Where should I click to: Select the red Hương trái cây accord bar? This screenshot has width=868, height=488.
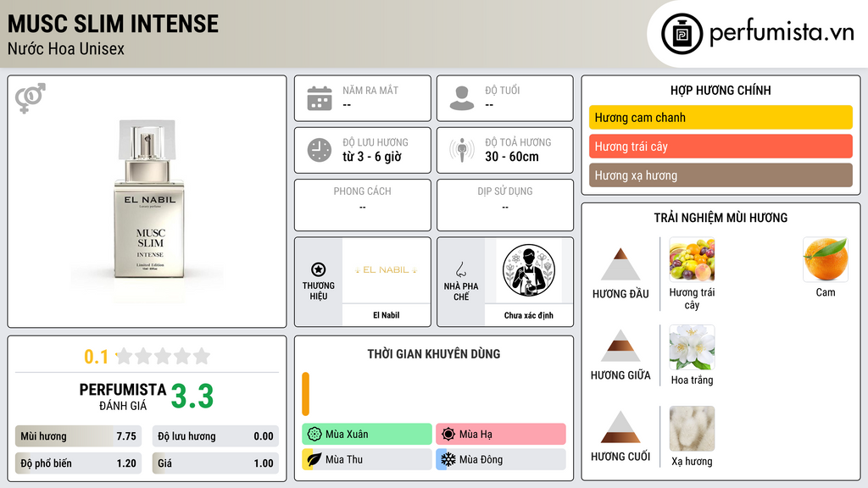[721, 146]
